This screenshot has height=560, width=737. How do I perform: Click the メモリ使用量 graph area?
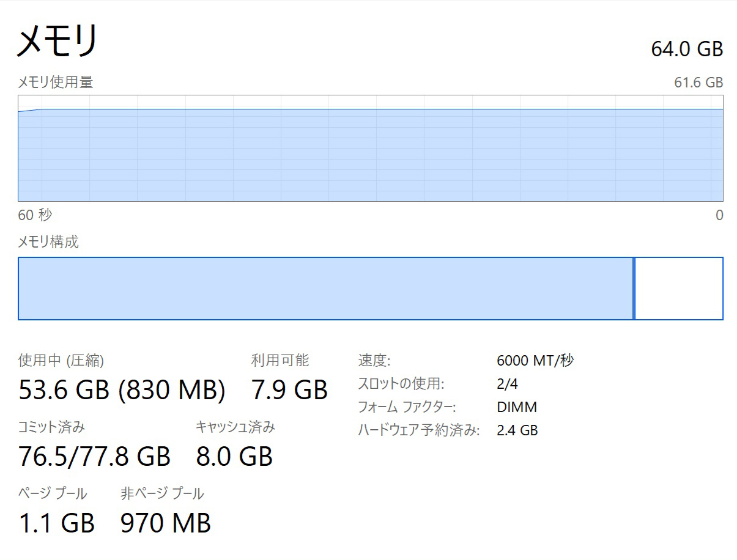tap(371, 149)
